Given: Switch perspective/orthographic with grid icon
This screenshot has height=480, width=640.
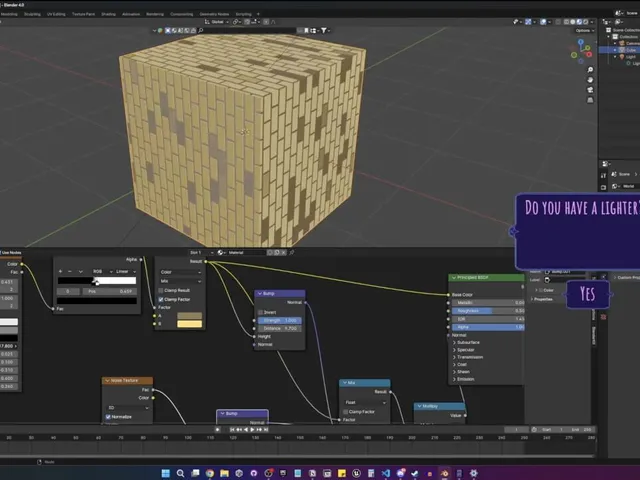Looking at the screenshot, I should coord(590,100).
